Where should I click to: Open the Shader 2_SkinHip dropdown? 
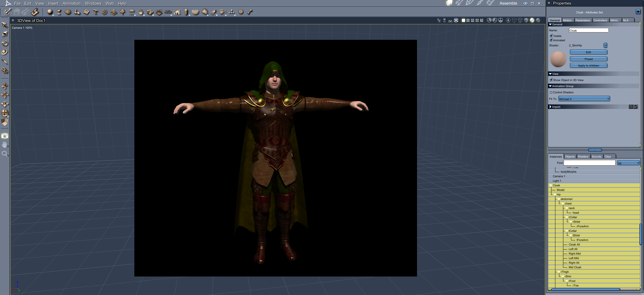click(x=605, y=46)
